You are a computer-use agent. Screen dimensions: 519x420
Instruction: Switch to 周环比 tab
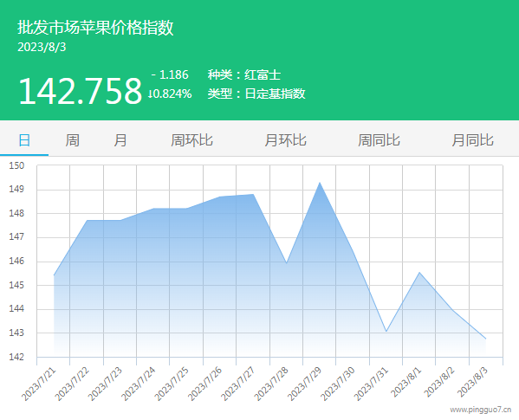tap(191, 140)
